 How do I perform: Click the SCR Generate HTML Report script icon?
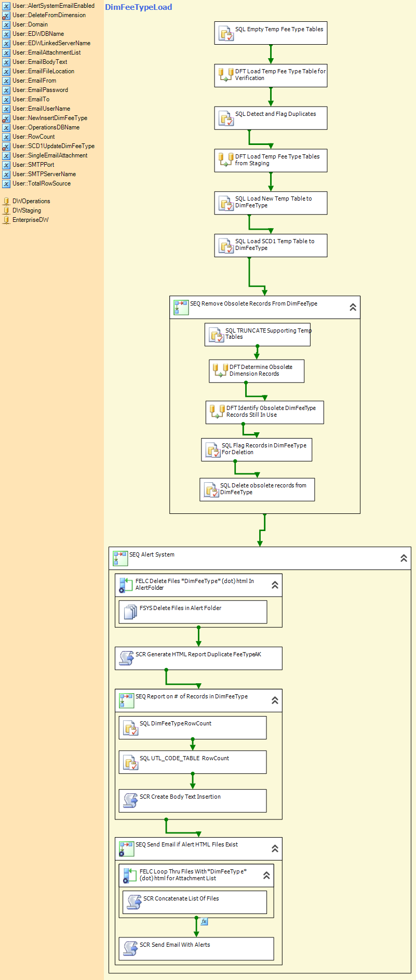(x=126, y=658)
